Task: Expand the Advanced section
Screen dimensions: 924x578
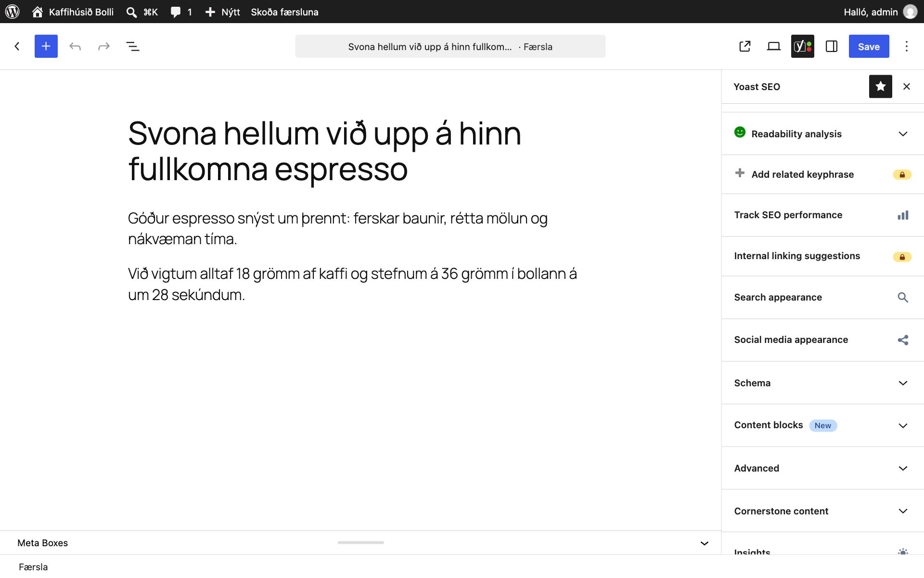Action: 822,468
